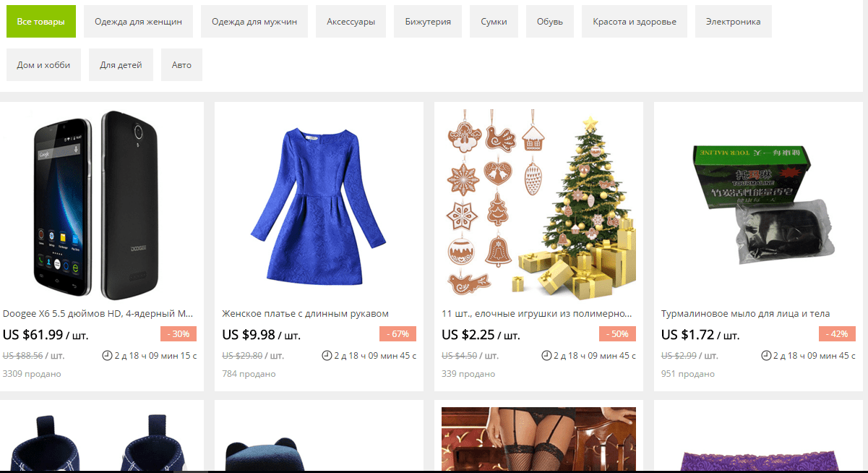868x473 pixels.
Task: Open the 'Одежда для женщин' category
Action: pos(138,22)
